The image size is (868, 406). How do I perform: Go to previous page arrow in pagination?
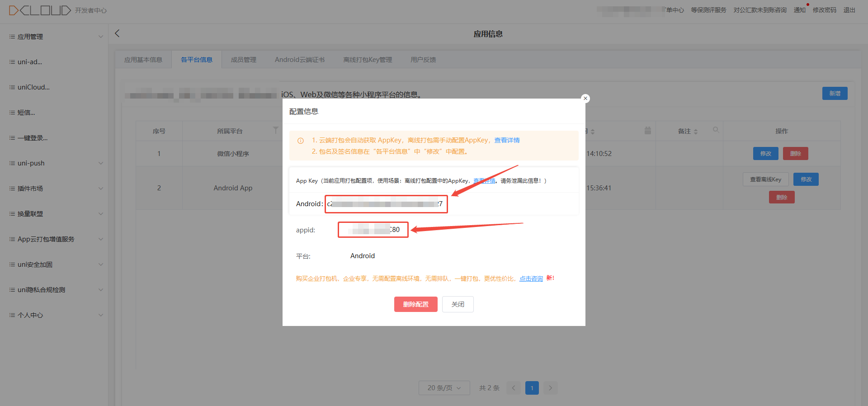pos(514,388)
